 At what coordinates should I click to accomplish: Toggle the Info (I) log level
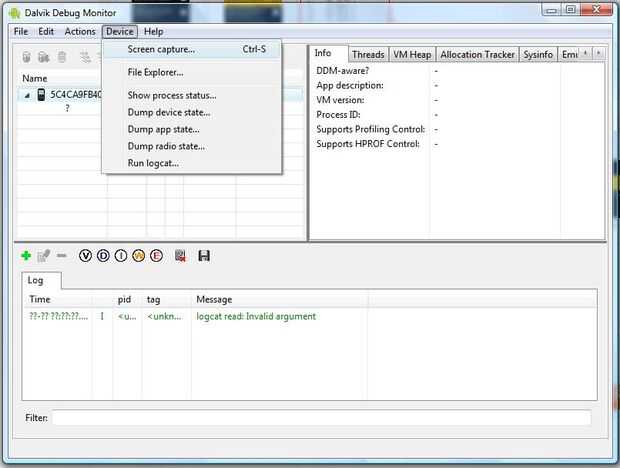[121, 256]
